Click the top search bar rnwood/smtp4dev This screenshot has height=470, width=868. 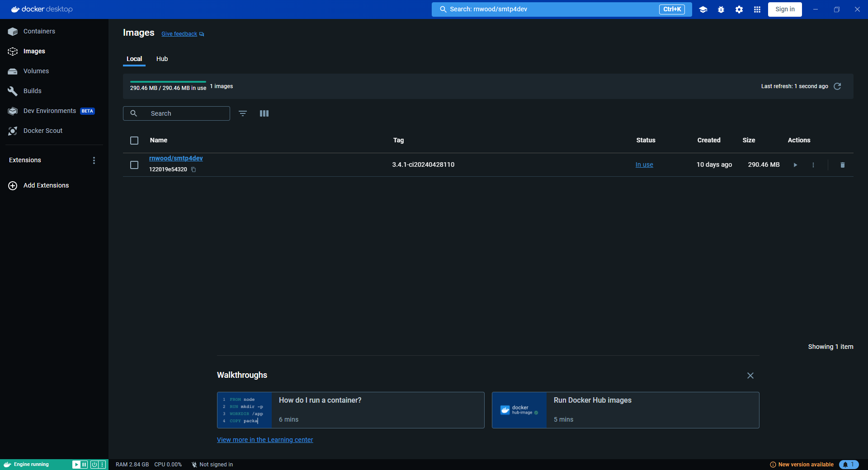click(561, 9)
